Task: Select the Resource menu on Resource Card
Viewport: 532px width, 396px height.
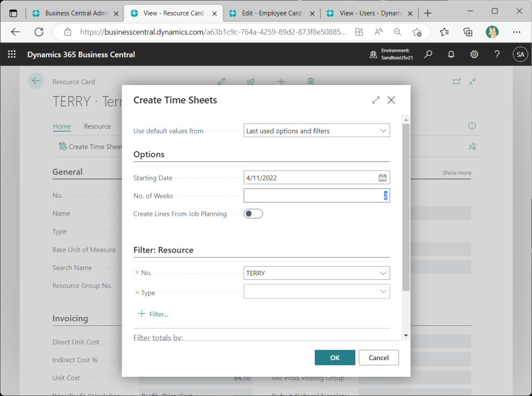Action: click(x=97, y=127)
